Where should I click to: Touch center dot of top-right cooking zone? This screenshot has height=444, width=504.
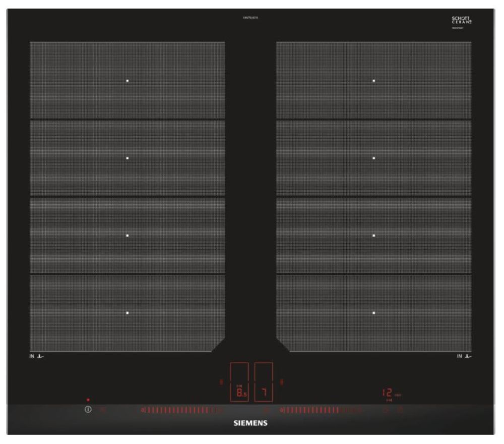coord(374,81)
